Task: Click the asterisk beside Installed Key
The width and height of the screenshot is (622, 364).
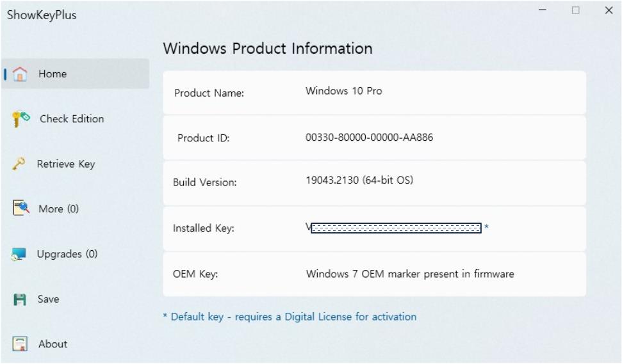Action: tap(486, 227)
